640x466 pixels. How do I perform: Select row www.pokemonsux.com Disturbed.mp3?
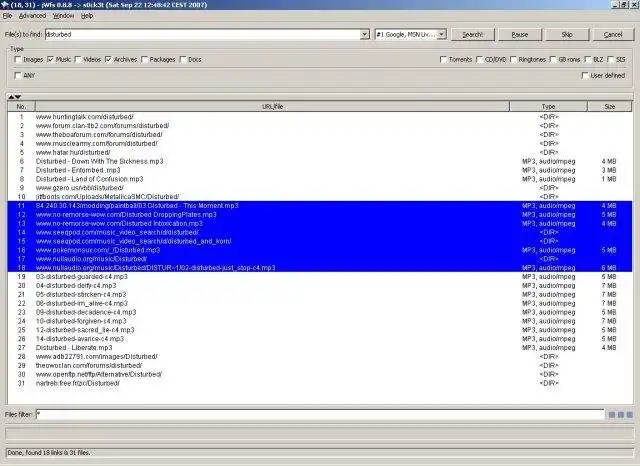(x=320, y=250)
